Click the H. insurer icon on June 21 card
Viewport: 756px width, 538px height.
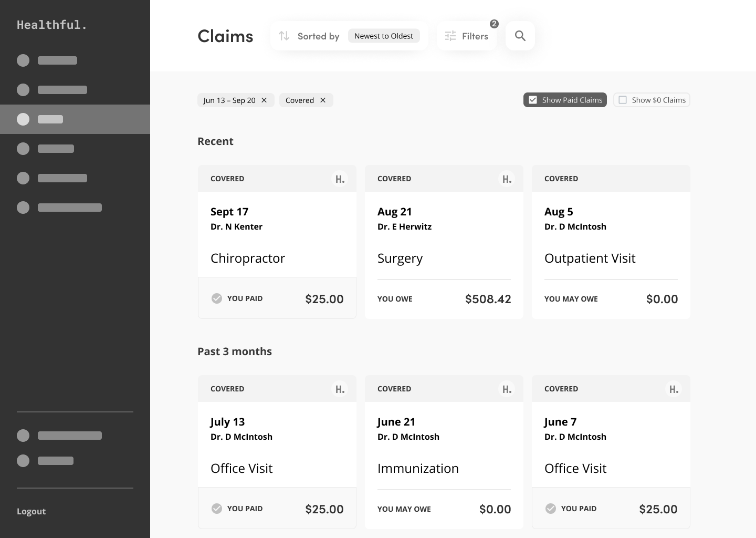point(507,389)
